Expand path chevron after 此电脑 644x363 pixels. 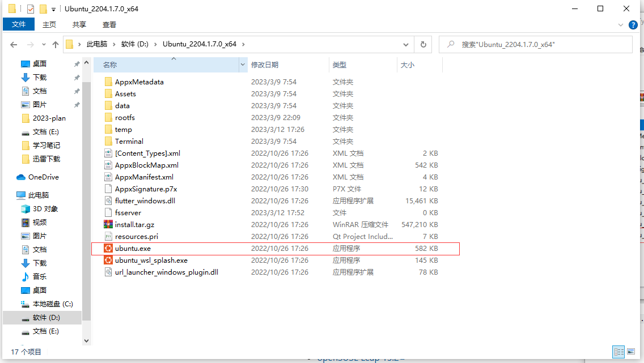[114, 44]
